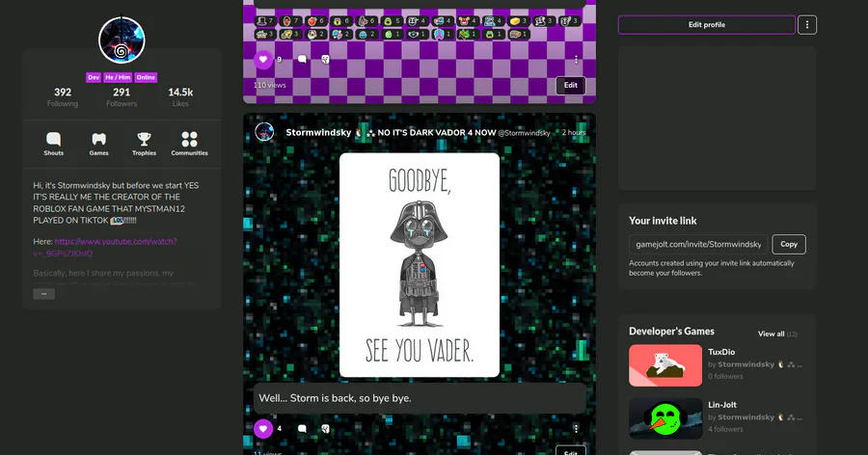Click the top hat sticker reaction

264,21
